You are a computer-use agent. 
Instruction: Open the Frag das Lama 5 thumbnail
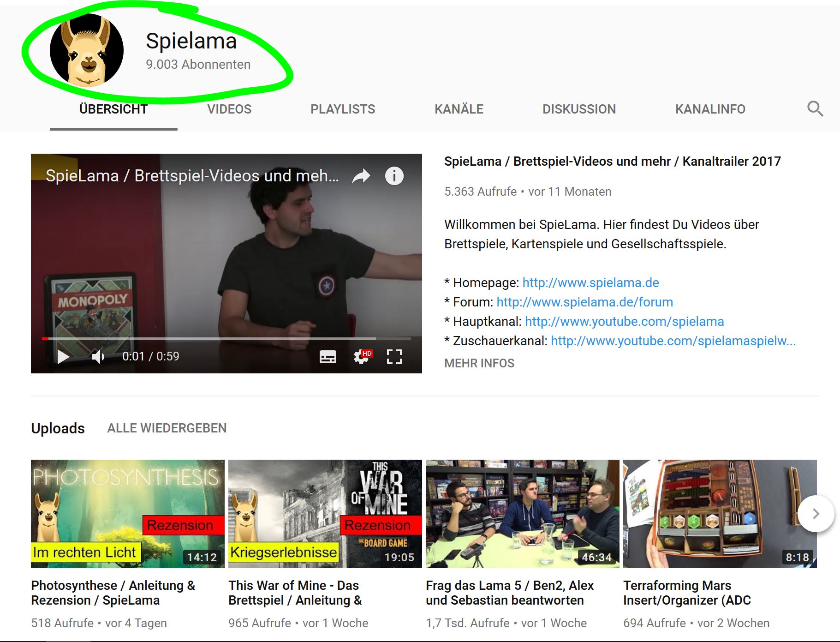click(x=523, y=514)
